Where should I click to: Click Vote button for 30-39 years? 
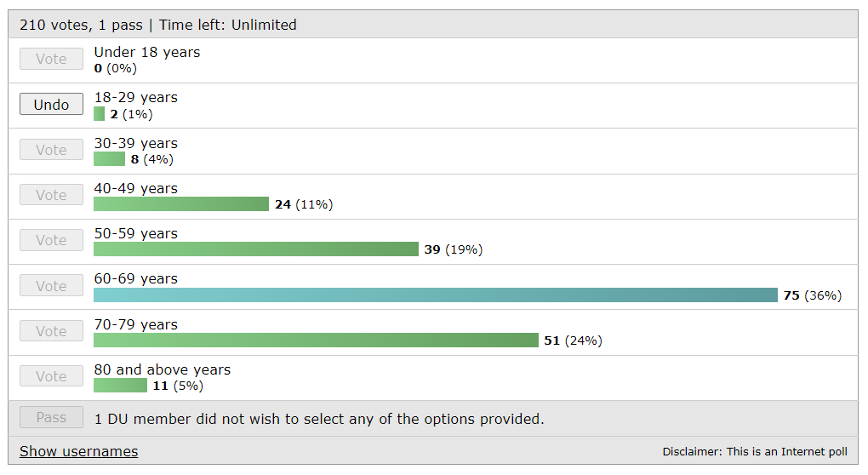pyautogui.click(x=51, y=150)
